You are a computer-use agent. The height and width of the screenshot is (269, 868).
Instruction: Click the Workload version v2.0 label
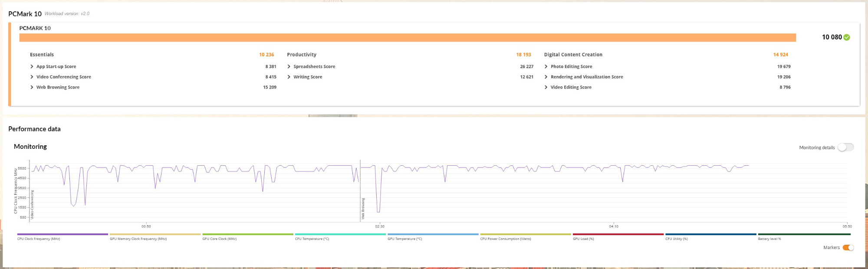point(67,13)
